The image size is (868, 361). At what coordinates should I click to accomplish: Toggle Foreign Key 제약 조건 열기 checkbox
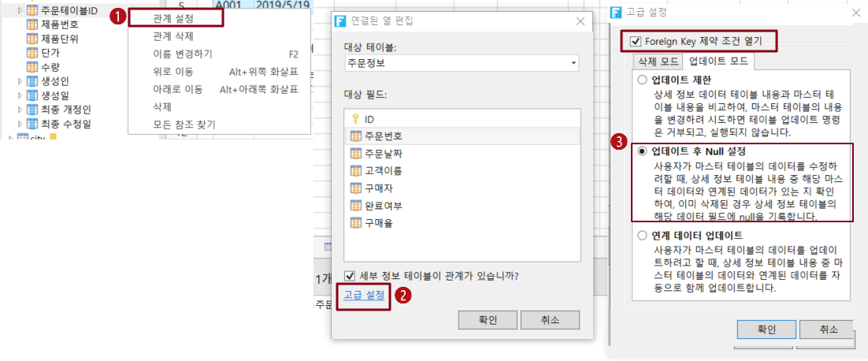pyautogui.click(x=636, y=41)
